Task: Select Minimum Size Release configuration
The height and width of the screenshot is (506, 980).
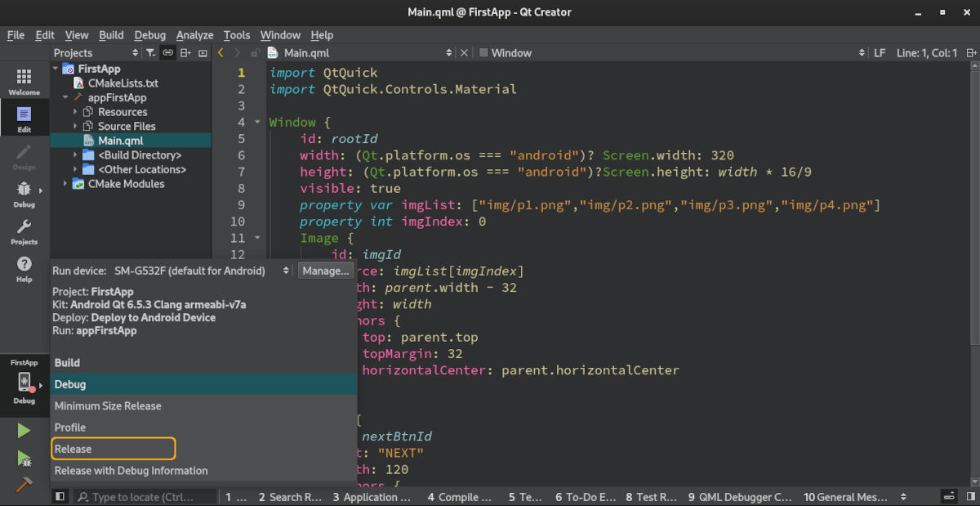Action: (203, 405)
